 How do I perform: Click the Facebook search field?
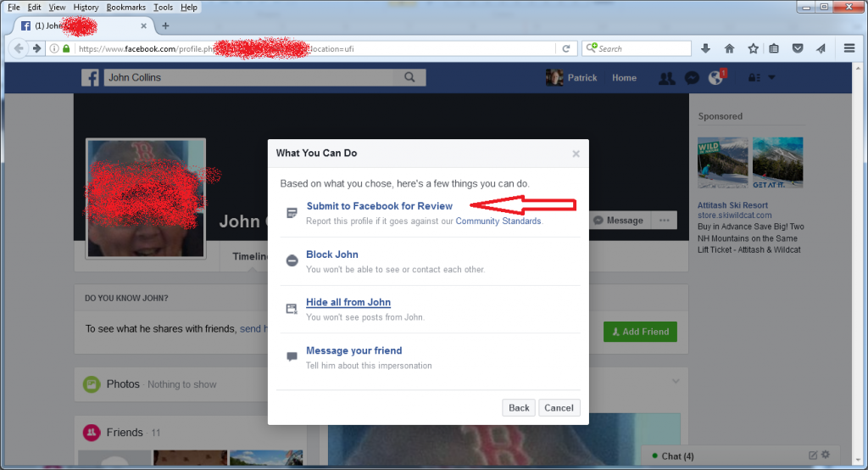point(249,77)
